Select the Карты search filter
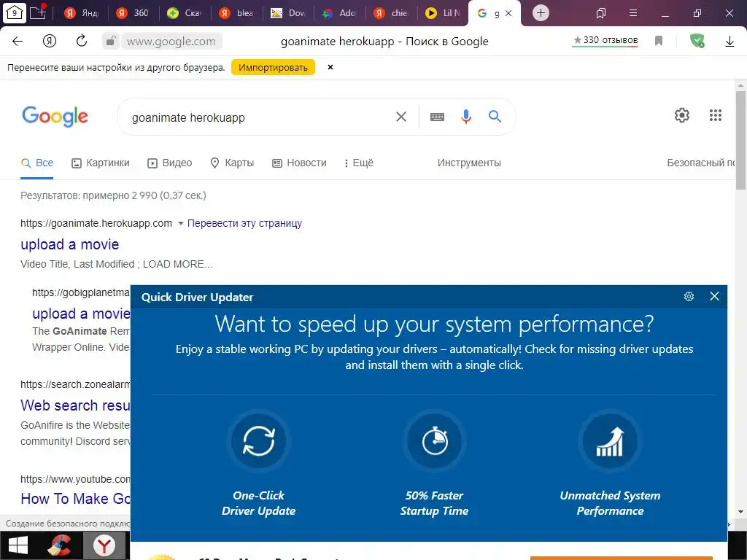The height and width of the screenshot is (560, 747). pos(232,163)
